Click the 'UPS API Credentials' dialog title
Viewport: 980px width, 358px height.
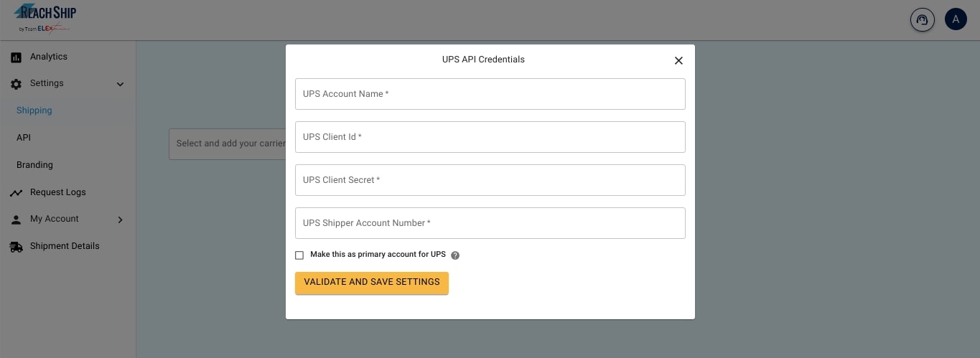(483, 60)
